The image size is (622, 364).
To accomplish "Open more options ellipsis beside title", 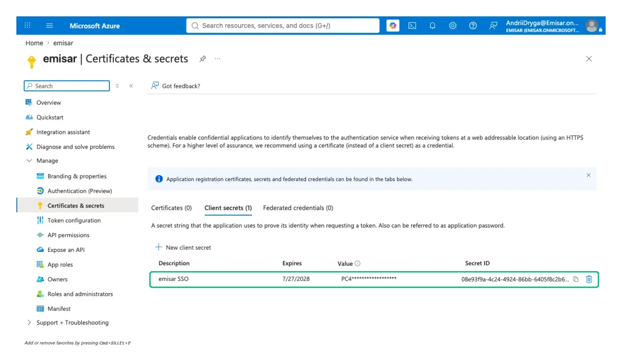I will pos(218,58).
